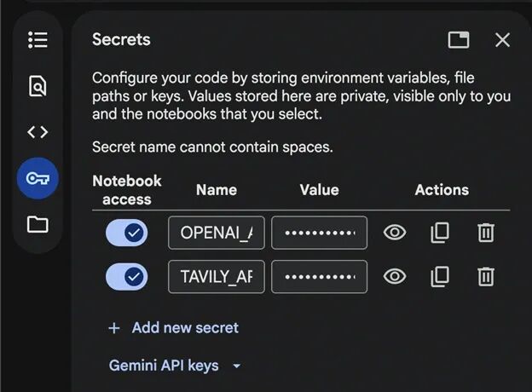Image resolution: width=532 pixels, height=392 pixels.
Task: Show the OPENAI secret value with eye icon
Action: [x=395, y=233]
